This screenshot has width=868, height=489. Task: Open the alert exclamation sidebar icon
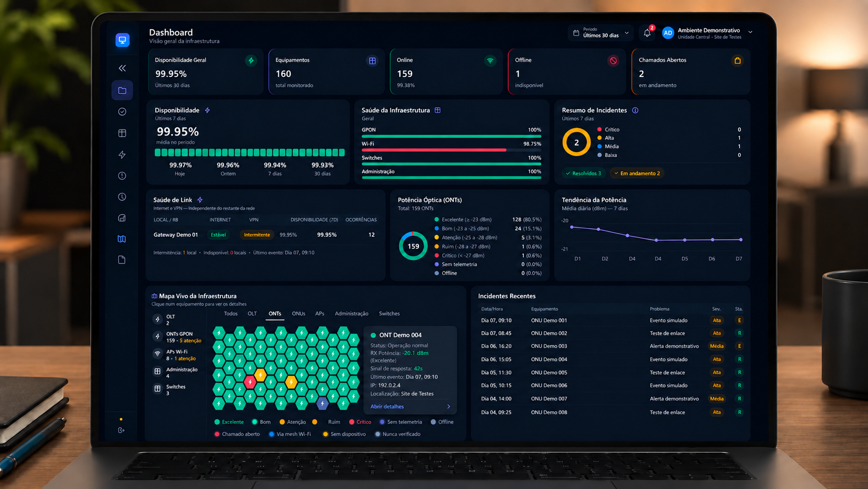pos(122,176)
